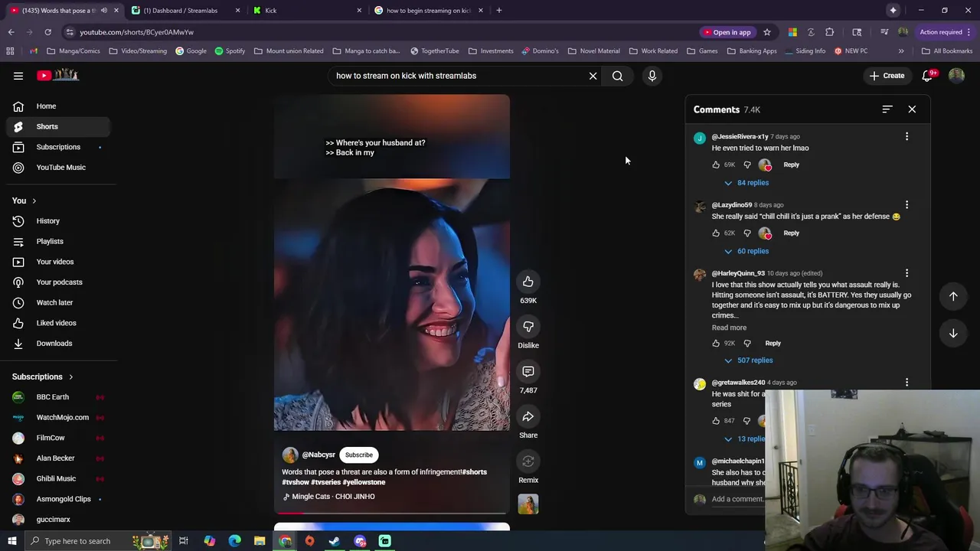Open the Create button

[887, 76]
